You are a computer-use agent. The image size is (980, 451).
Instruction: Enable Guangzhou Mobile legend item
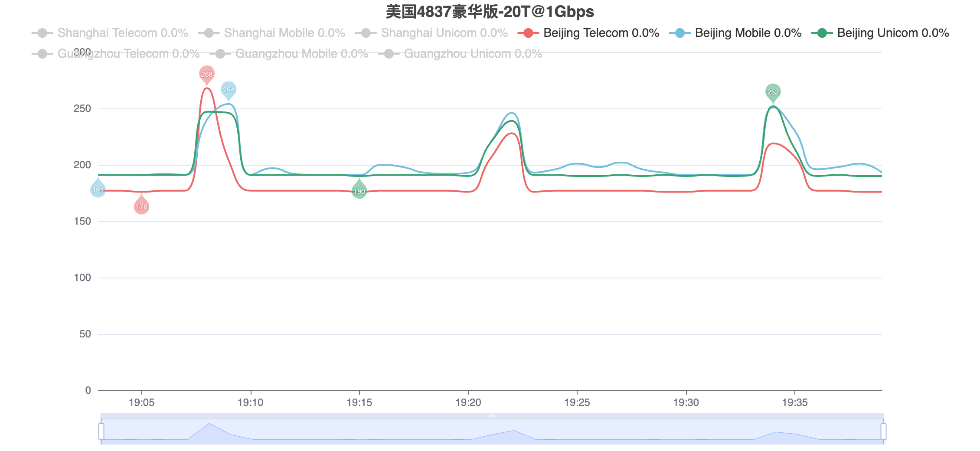pyautogui.click(x=289, y=54)
